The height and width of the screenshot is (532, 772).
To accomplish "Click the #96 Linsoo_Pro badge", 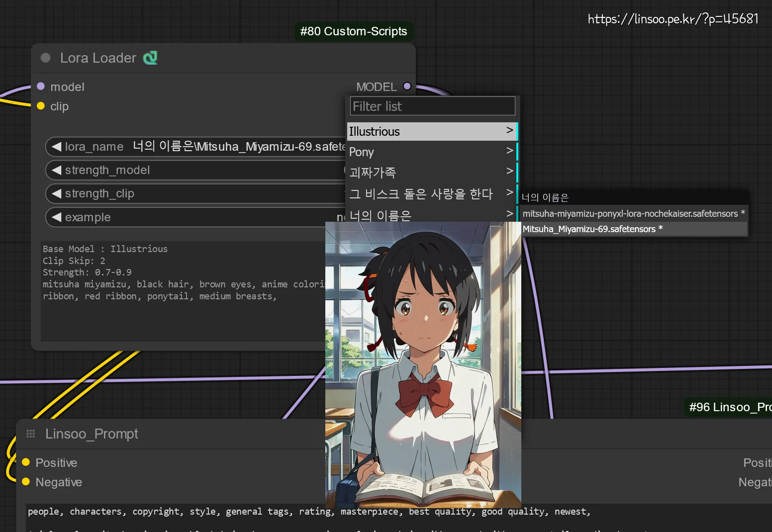I will (x=729, y=407).
